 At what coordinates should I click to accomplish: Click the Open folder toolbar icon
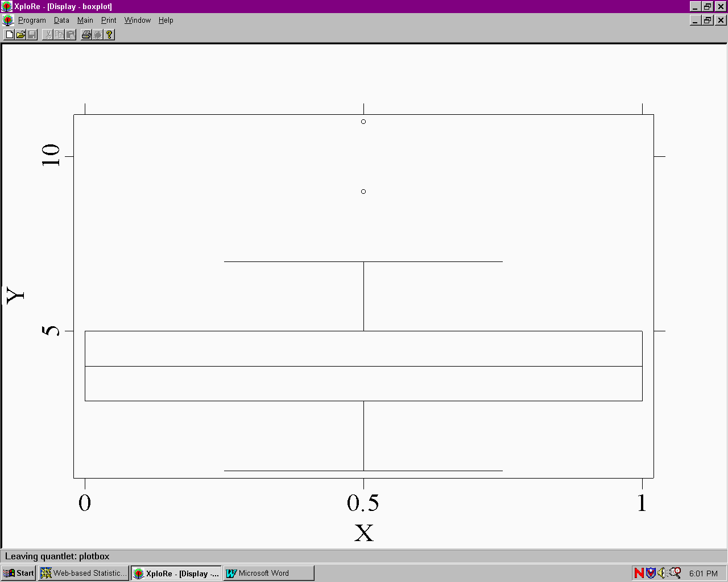click(20, 35)
